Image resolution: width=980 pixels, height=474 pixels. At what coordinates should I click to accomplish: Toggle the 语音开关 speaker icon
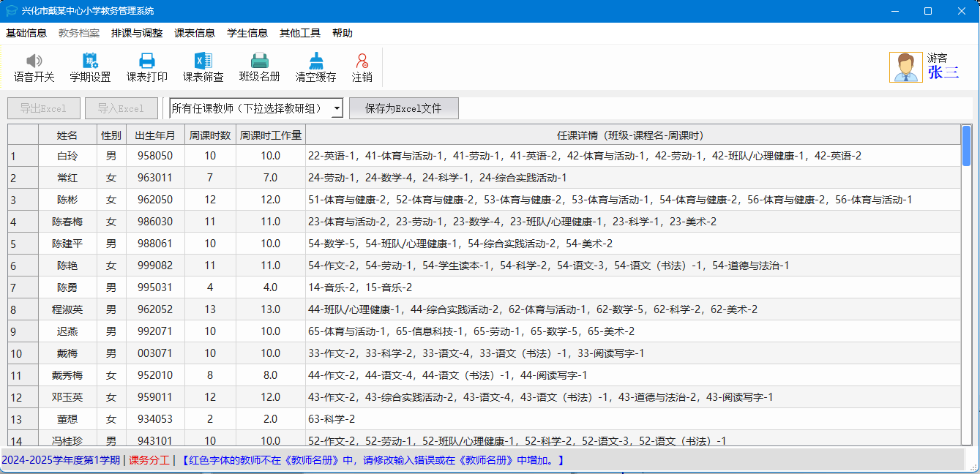pyautogui.click(x=34, y=61)
